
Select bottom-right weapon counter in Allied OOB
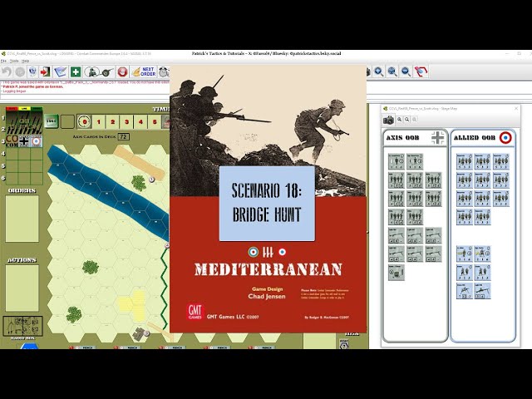[x=482, y=291]
